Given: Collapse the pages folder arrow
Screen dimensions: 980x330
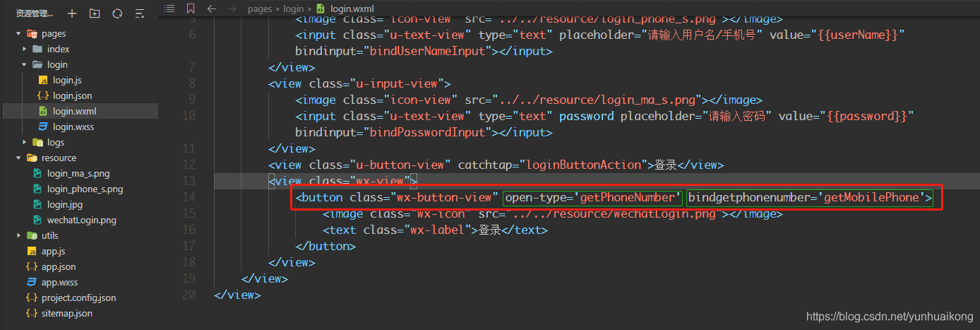Looking at the screenshot, I should click(x=18, y=33).
